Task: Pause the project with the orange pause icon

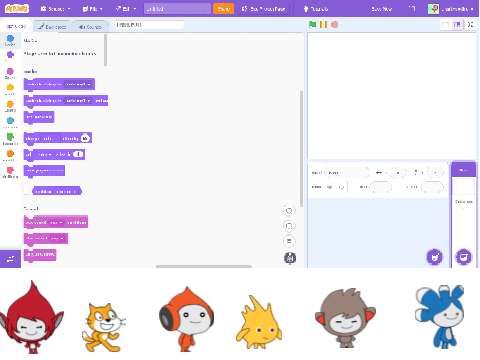Action: pyautogui.click(x=323, y=24)
